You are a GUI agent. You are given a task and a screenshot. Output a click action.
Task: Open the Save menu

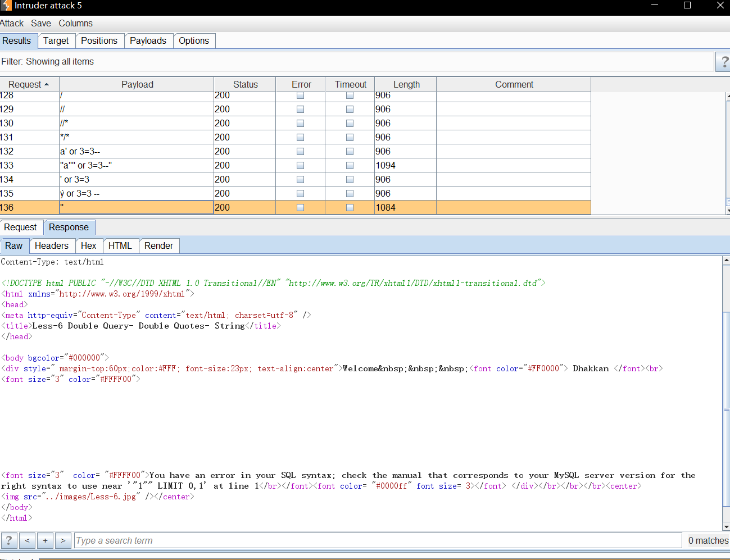click(x=41, y=23)
